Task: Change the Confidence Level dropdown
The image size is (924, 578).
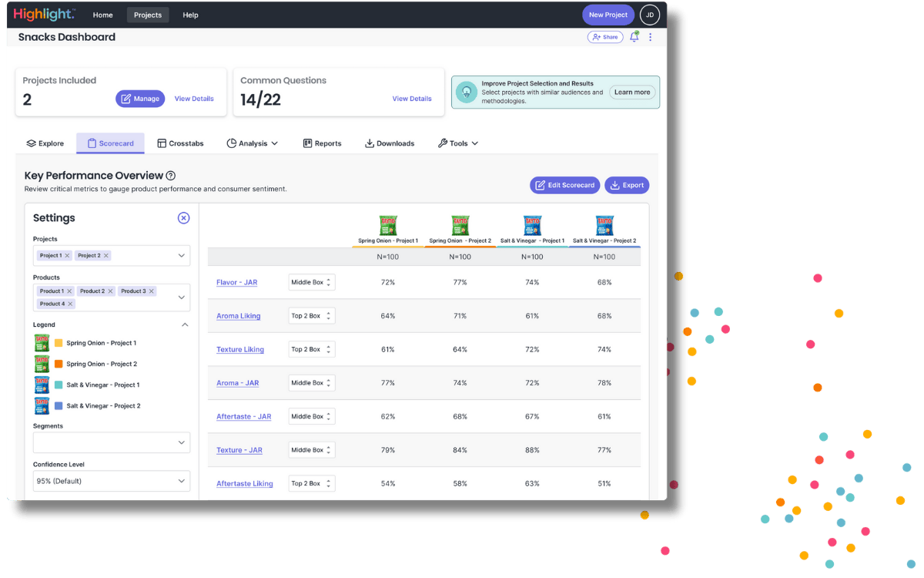Action: (x=111, y=481)
